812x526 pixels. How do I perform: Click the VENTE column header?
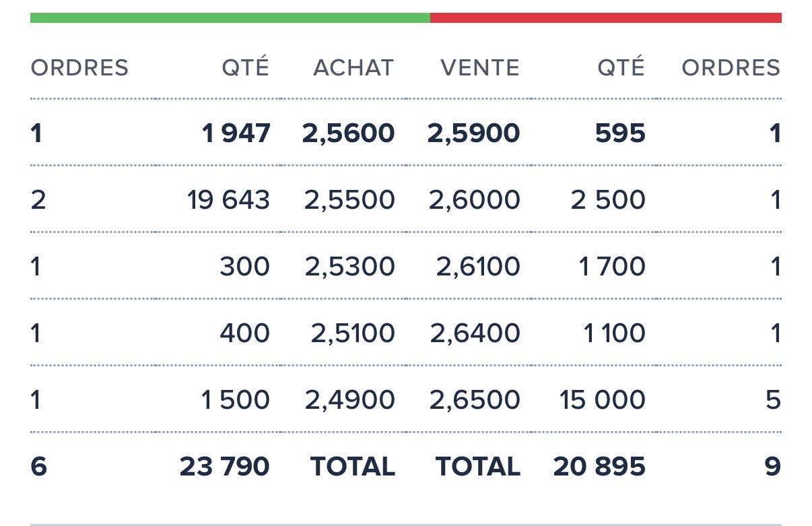click(x=480, y=68)
